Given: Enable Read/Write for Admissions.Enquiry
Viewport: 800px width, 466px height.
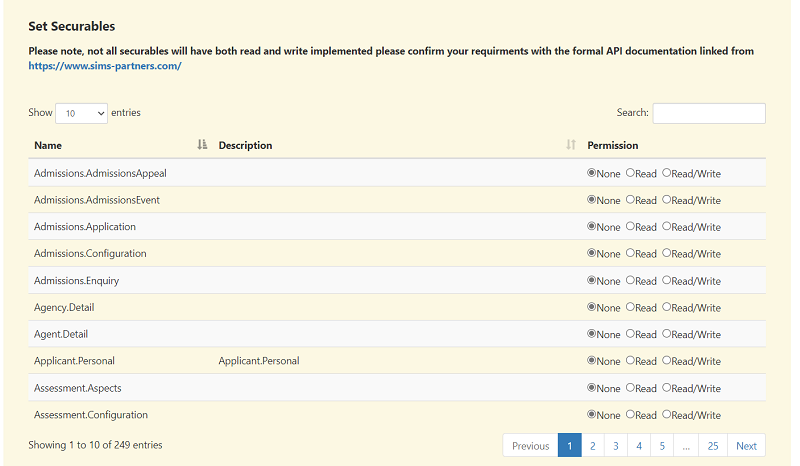Looking at the screenshot, I should pos(667,281).
